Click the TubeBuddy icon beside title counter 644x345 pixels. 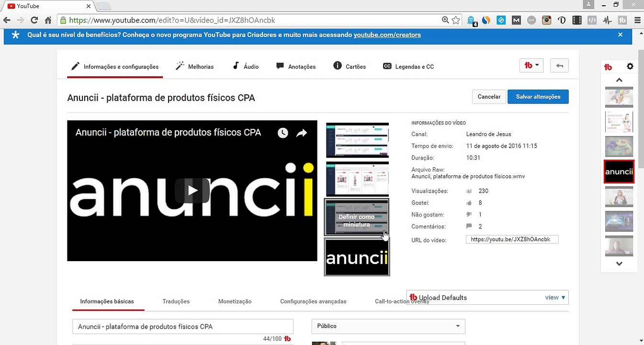point(288,339)
